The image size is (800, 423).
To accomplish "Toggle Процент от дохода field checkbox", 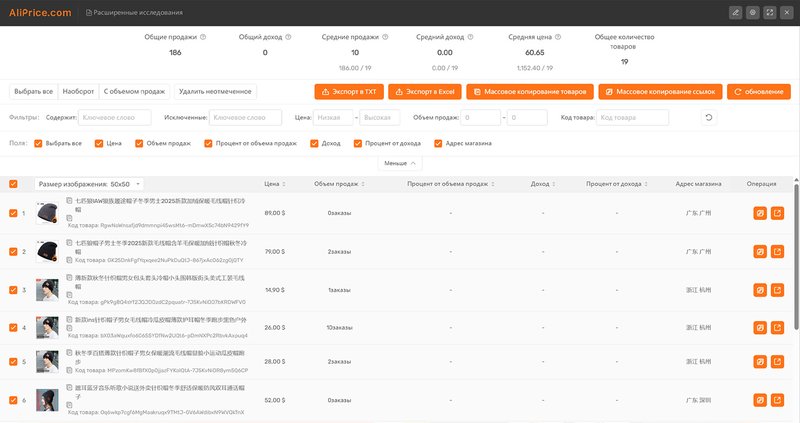I will 358,143.
